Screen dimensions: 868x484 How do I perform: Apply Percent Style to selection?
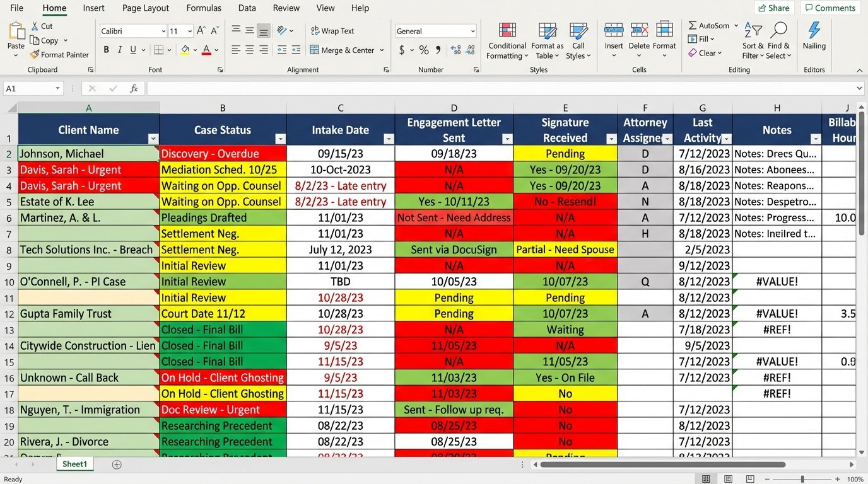pyautogui.click(x=424, y=50)
